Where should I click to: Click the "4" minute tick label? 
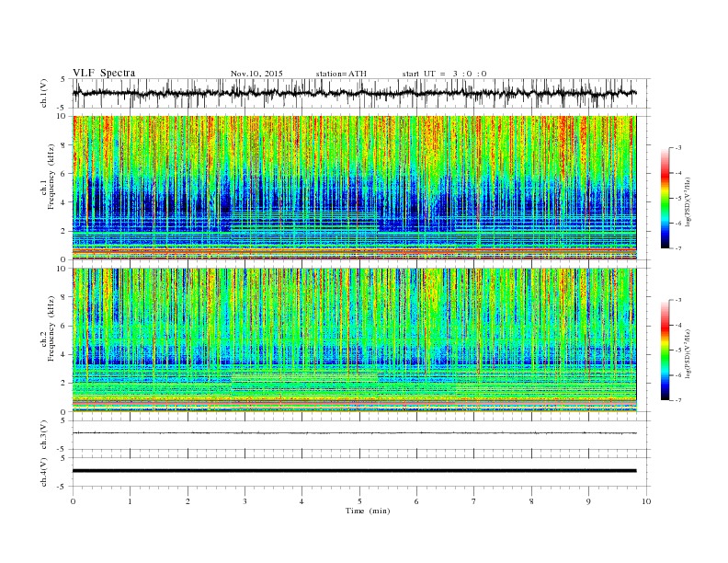(302, 501)
